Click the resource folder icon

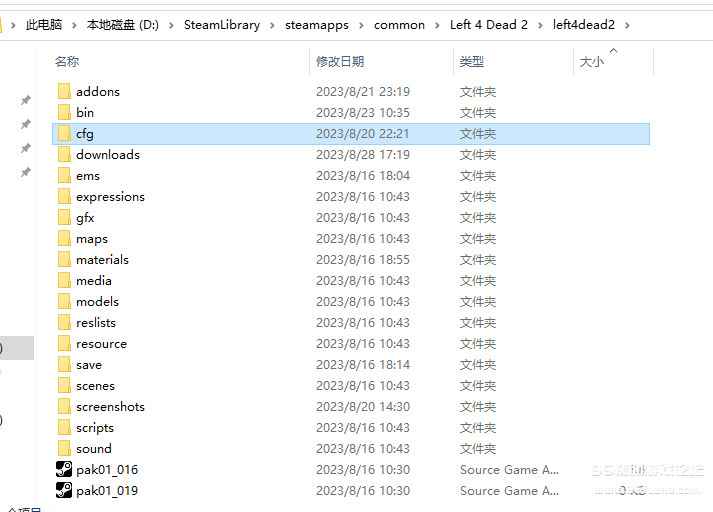[64, 343]
